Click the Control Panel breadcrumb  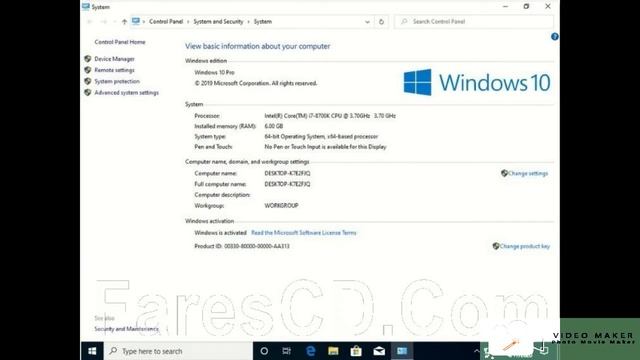pos(166,22)
